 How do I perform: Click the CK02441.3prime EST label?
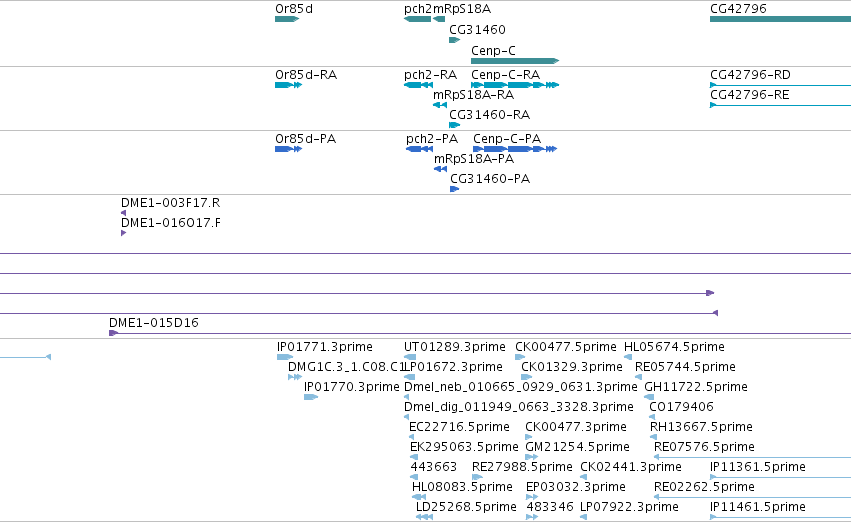coord(631,467)
